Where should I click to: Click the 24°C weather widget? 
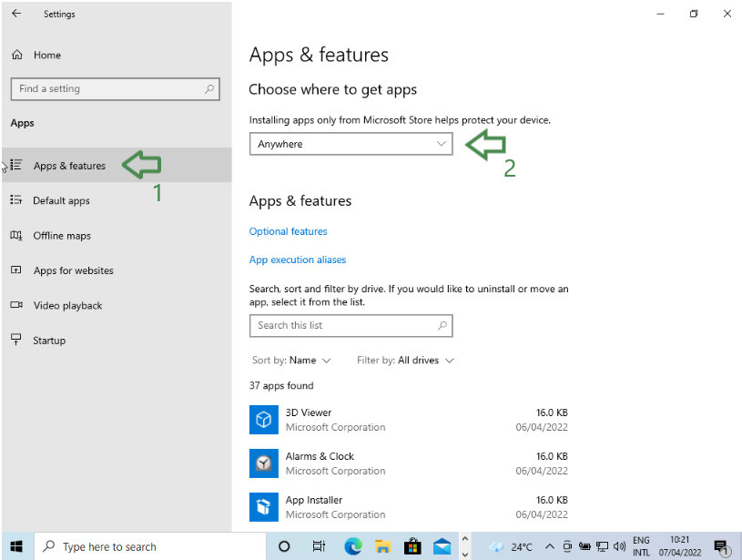[512, 546]
